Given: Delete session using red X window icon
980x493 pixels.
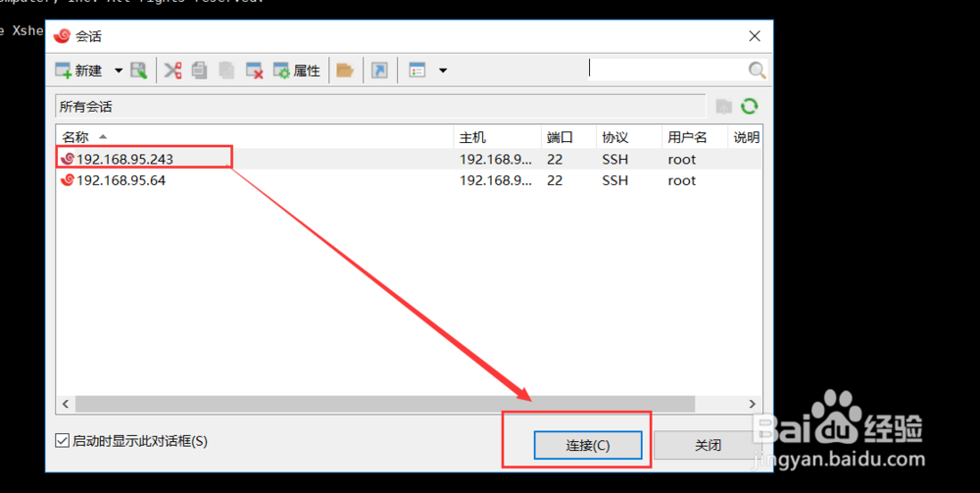Looking at the screenshot, I should point(255,71).
